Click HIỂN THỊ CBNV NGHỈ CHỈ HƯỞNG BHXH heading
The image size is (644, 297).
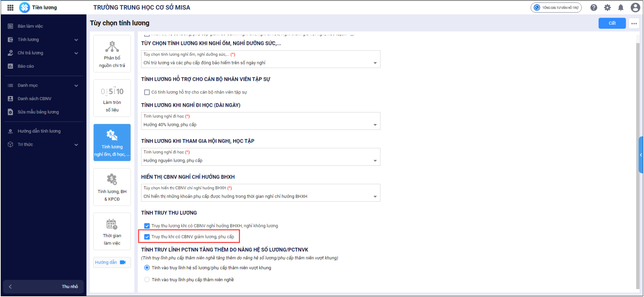[x=188, y=177]
